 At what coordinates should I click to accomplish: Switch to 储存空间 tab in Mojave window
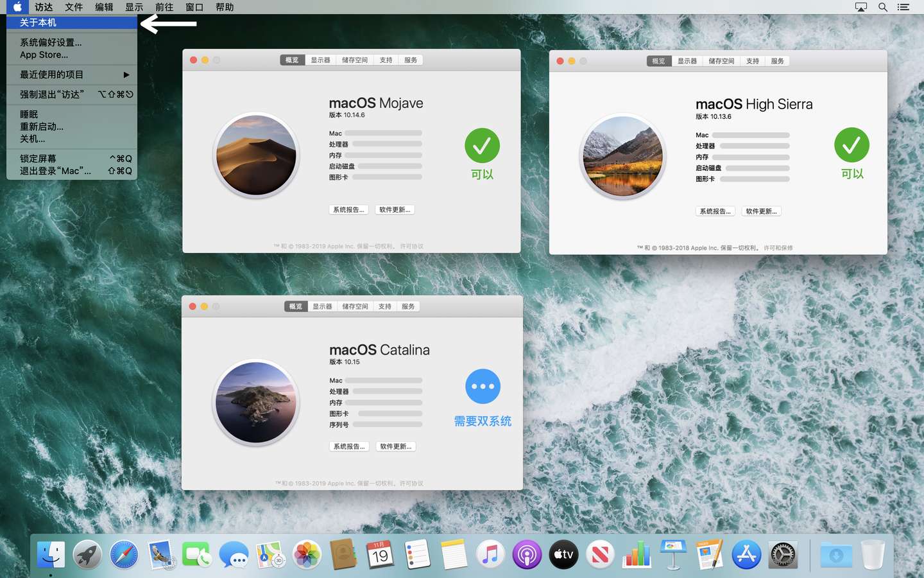pyautogui.click(x=355, y=60)
